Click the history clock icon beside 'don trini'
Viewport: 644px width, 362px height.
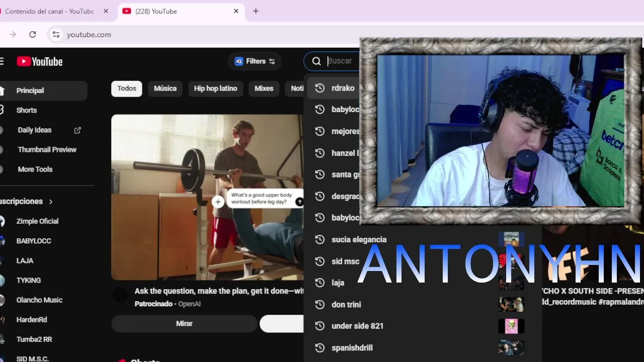tap(319, 305)
